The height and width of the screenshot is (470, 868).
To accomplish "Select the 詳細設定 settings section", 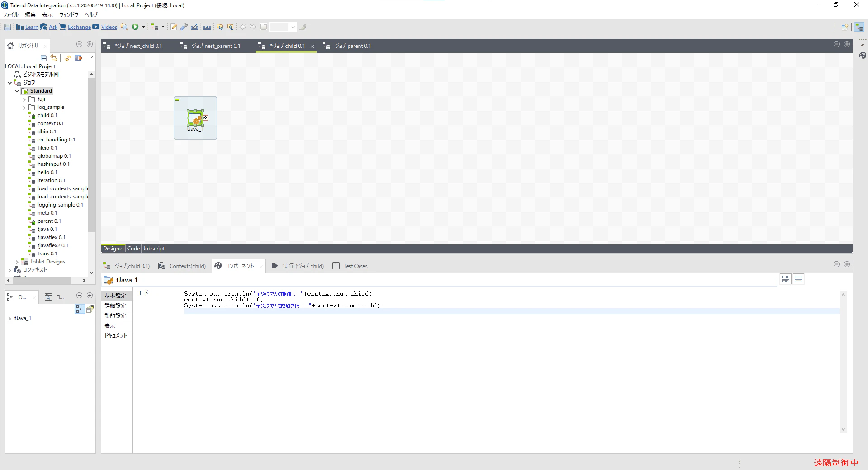I will coord(116,306).
